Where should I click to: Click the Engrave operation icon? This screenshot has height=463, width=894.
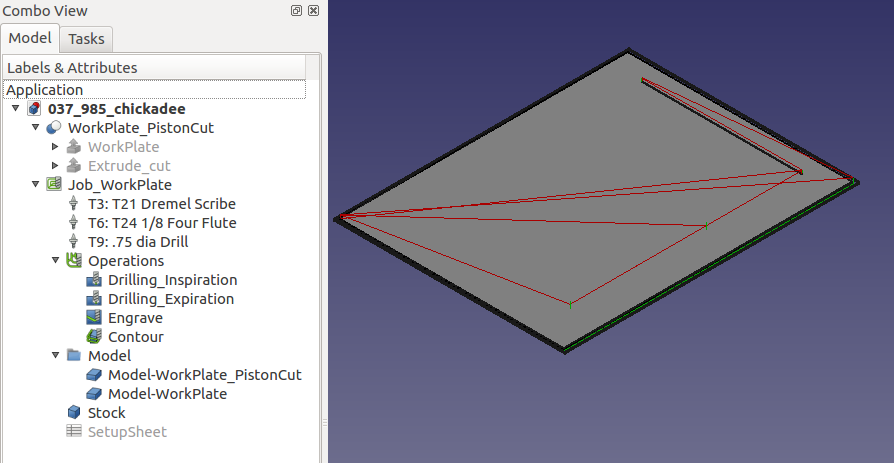pos(94,318)
